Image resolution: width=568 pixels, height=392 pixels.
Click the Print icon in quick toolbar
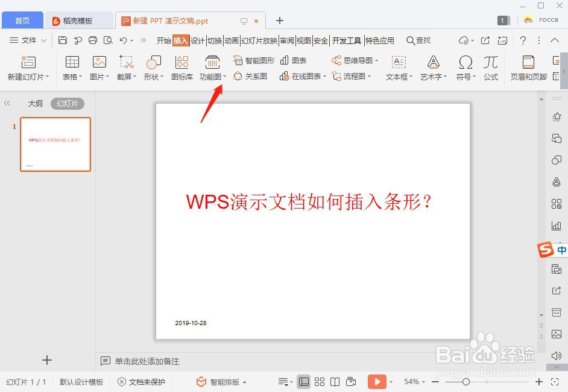coord(93,40)
